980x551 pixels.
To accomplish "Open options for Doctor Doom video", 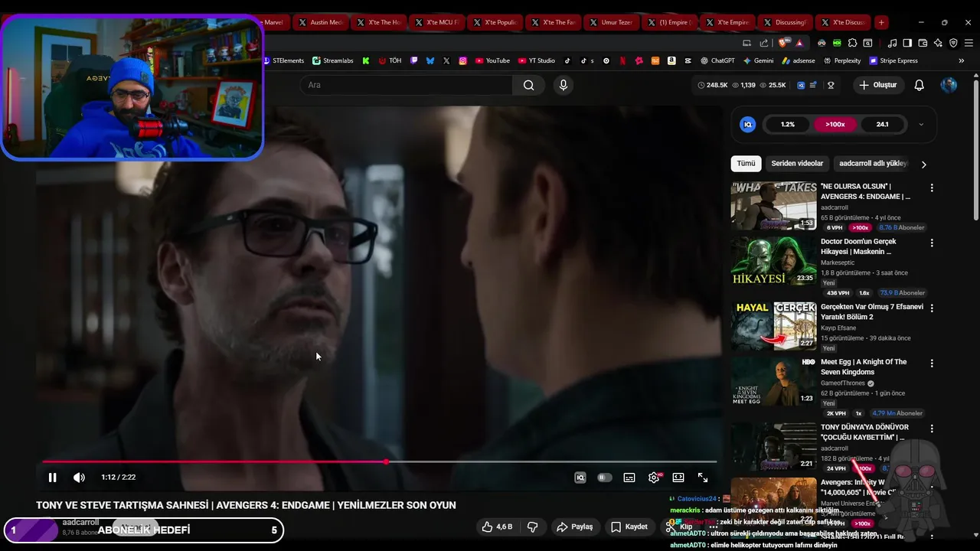I will (x=932, y=243).
